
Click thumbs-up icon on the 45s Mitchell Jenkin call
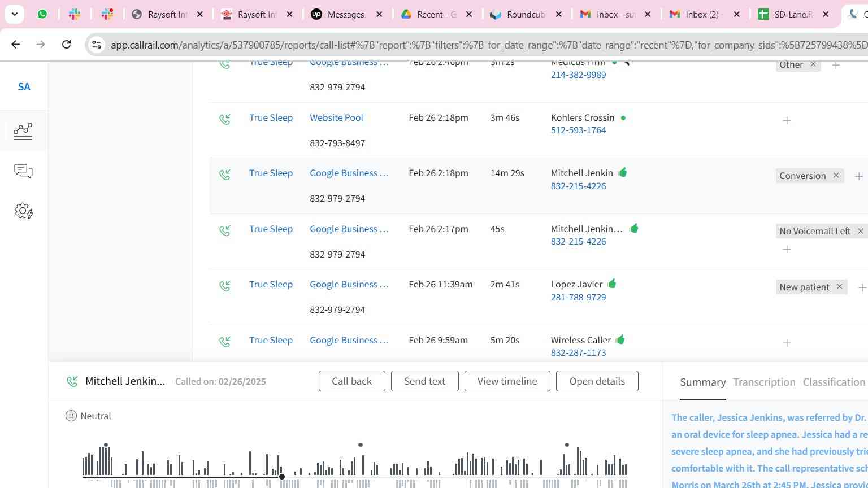633,228
